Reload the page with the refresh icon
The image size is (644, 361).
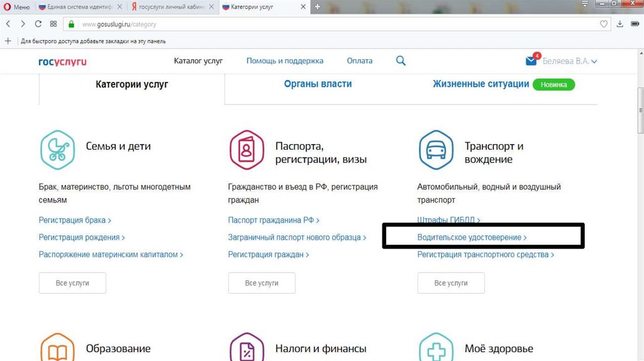(38, 24)
